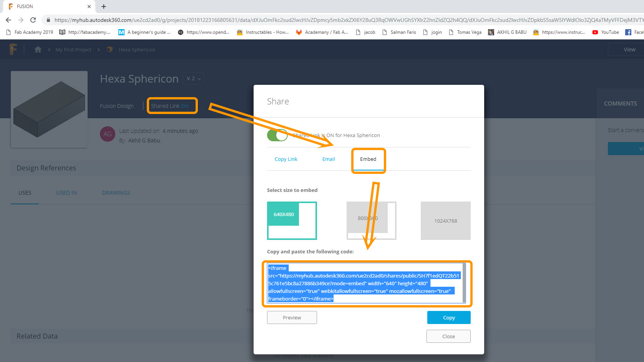Open a new browser tab
Viewport: 644px width, 362px height.
104,7
